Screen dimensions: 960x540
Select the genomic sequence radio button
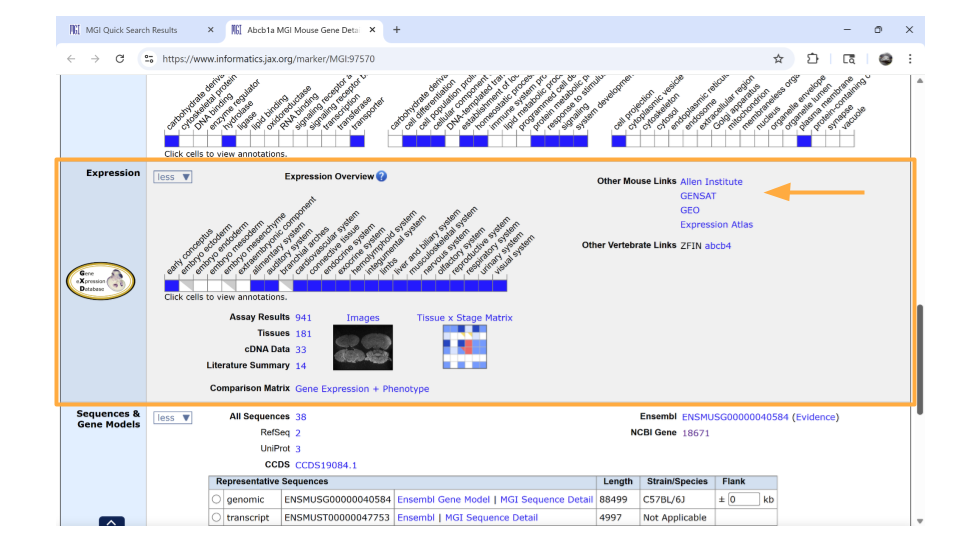coord(216,500)
